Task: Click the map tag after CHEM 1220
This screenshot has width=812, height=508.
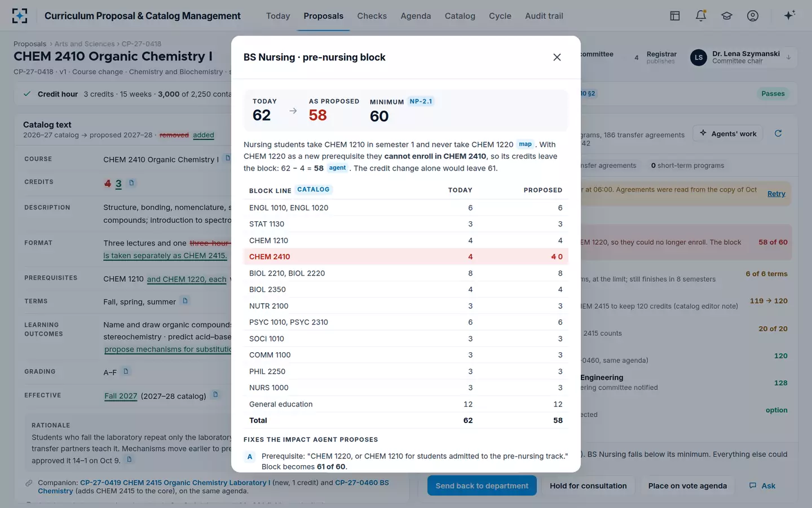Action: point(526,144)
